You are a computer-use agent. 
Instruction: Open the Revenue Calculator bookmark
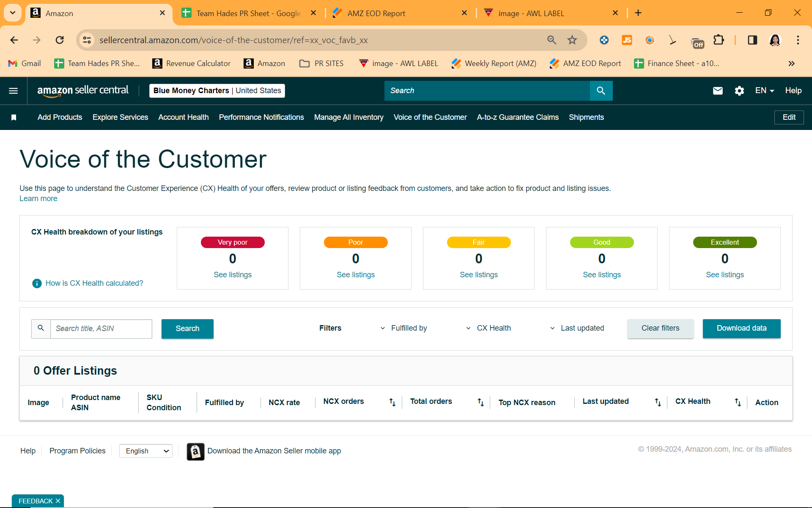(192, 63)
